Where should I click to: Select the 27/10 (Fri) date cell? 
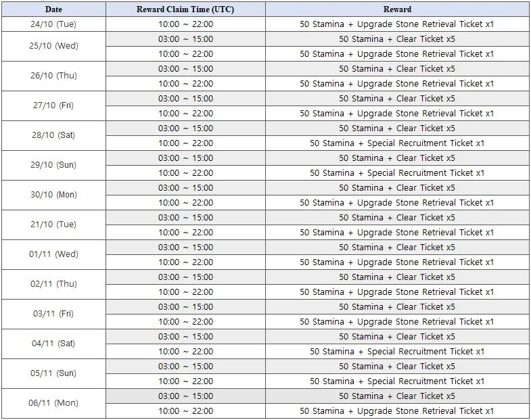[53, 106]
